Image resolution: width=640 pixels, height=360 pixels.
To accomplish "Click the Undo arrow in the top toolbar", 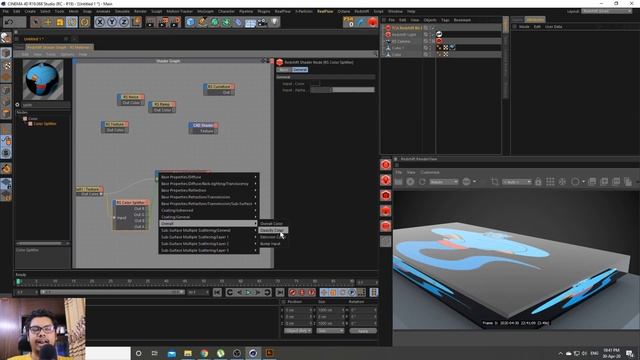I will [x=9, y=22].
